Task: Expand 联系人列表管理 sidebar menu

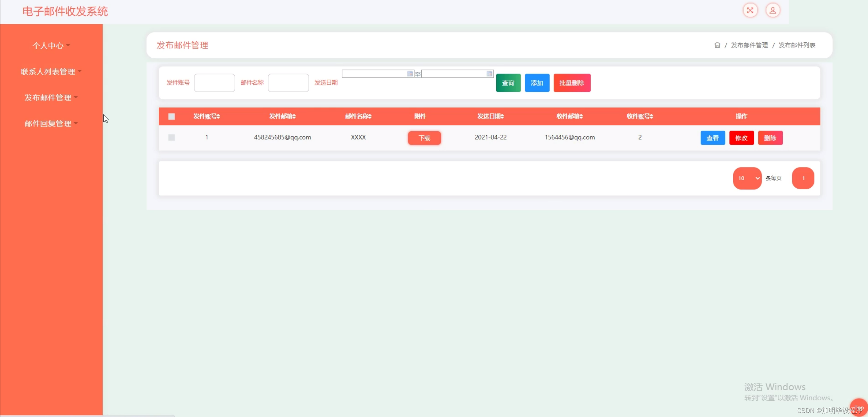Action: tap(51, 71)
